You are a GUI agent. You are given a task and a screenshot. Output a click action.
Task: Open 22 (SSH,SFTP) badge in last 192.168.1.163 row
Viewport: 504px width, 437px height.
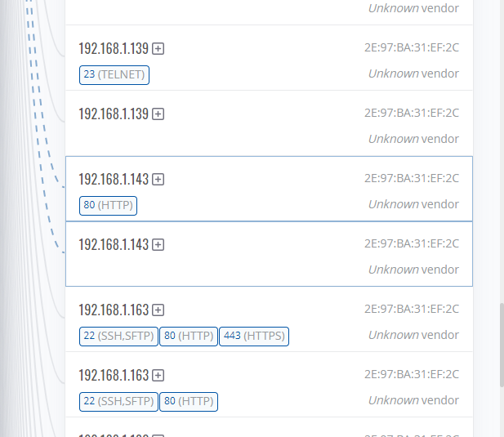coord(118,401)
